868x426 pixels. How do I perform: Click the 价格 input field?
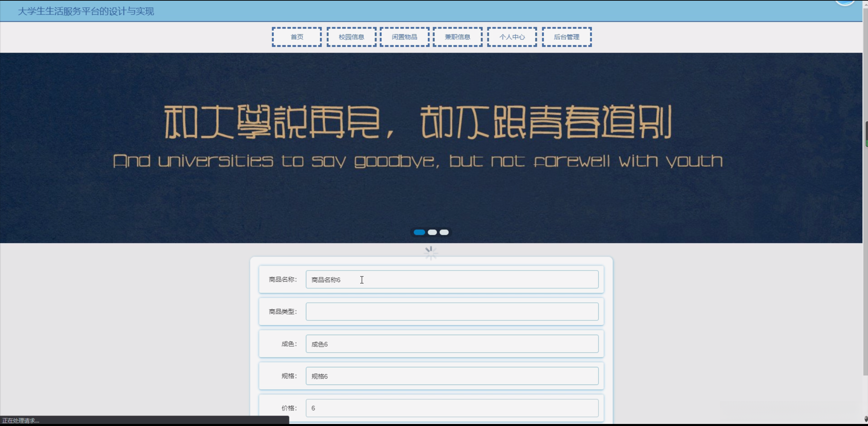pos(452,408)
